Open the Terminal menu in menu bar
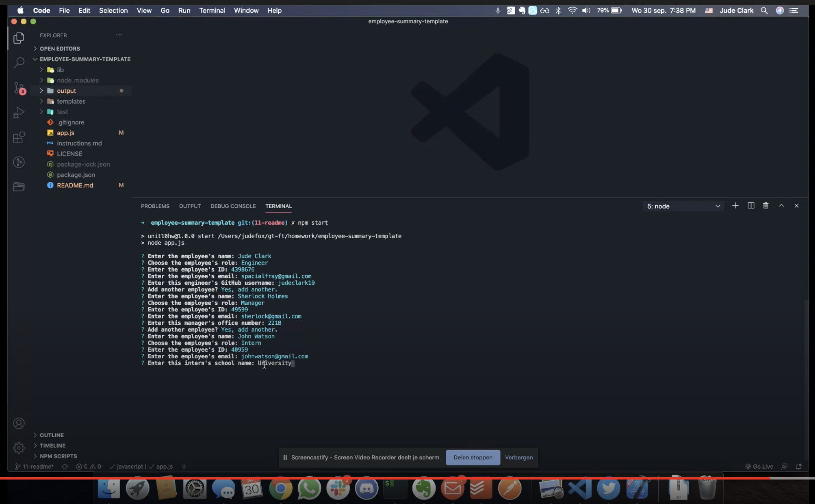Screen dimensions: 815x504 point(212,10)
